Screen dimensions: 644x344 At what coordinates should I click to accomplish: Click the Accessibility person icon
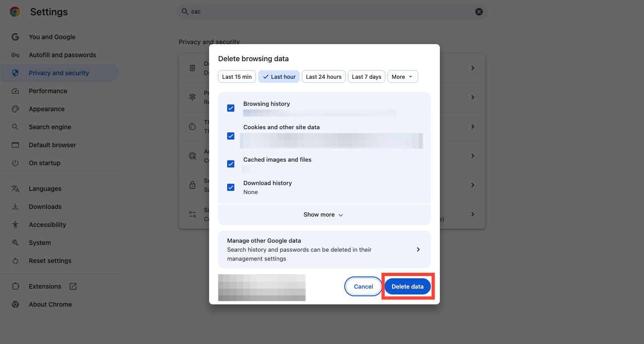tap(15, 225)
